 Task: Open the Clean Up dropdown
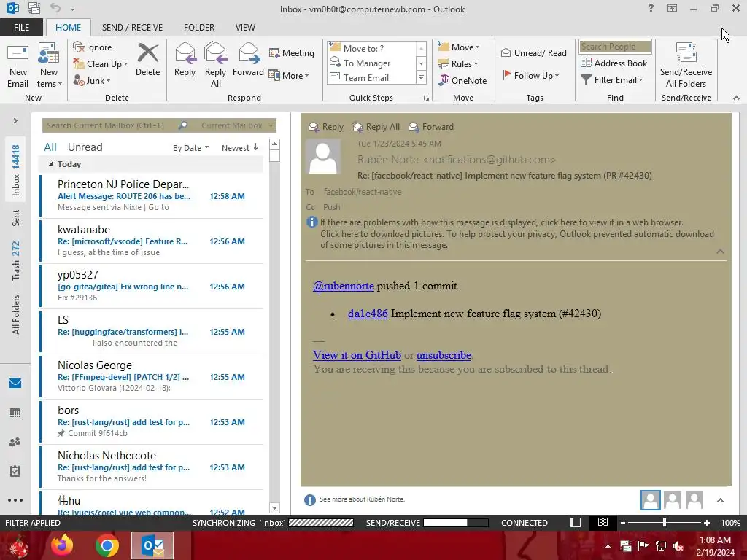click(x=101, y=64)
